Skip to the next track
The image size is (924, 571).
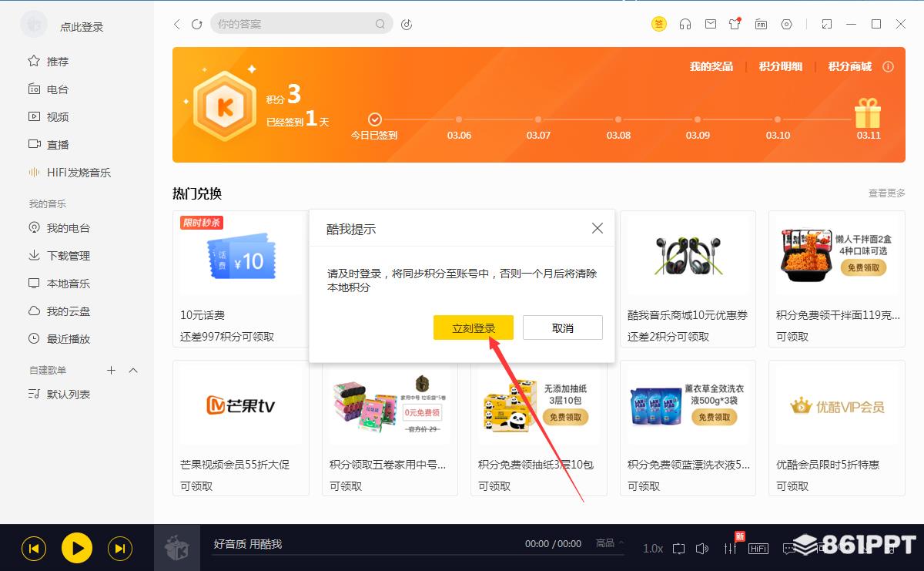tap(119, 548)
